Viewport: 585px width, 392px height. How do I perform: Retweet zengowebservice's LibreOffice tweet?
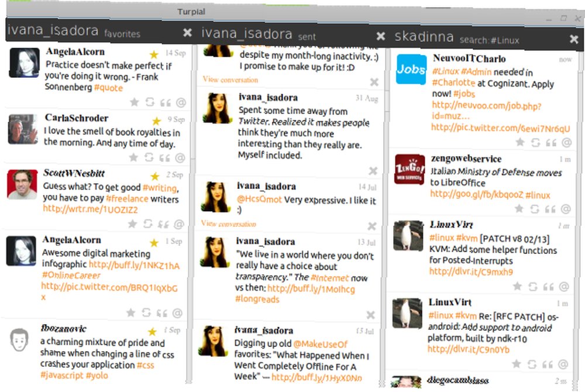pos(535,209)
